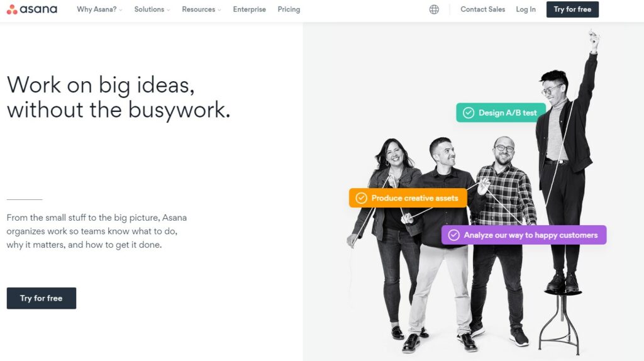
Task: Go to the Pricing page
Action: pos(289,9)
